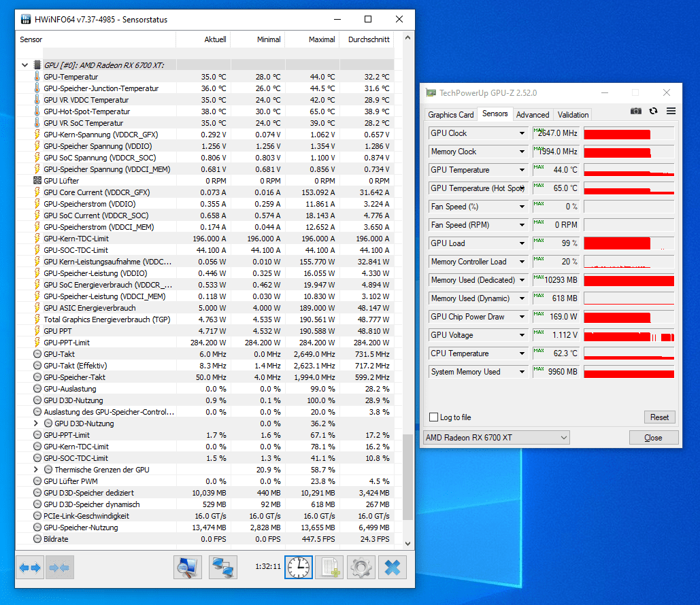Click the GPU-Z refresh icon

[654, 111]
